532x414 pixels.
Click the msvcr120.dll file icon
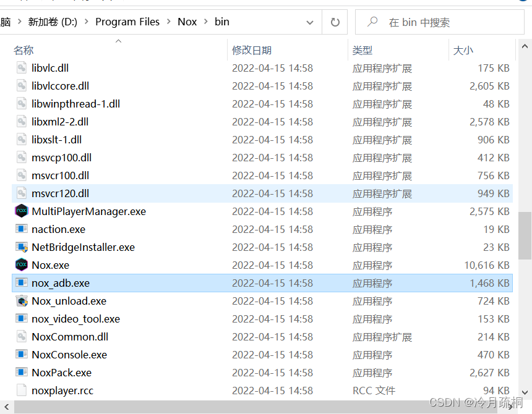point(22,193)
